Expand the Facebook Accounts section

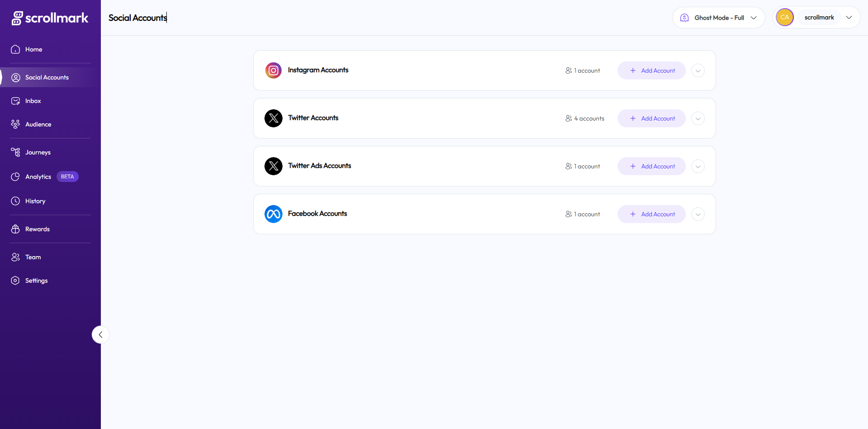[x=698, y=214]
